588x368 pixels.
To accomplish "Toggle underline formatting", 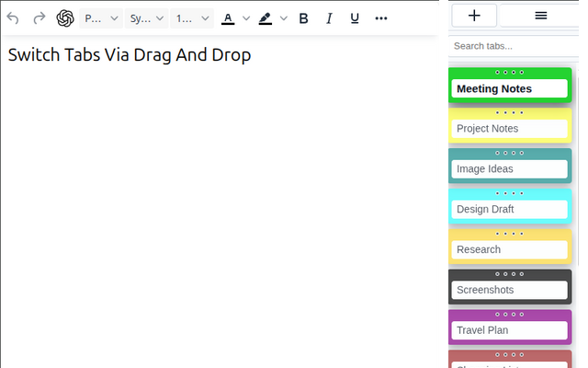I will point(355,18).
